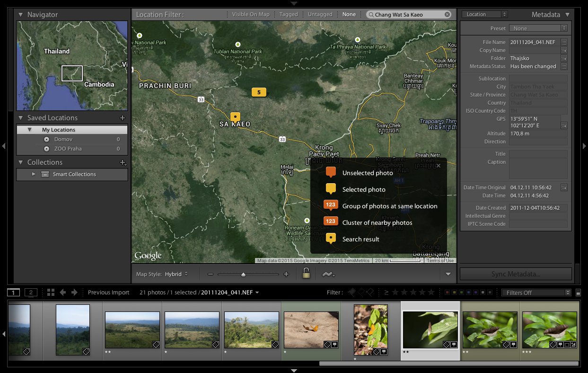Click the rating comparison symbol
This screenshot has width=588, height=373.
pyautogui.click(x=386, y=293)
